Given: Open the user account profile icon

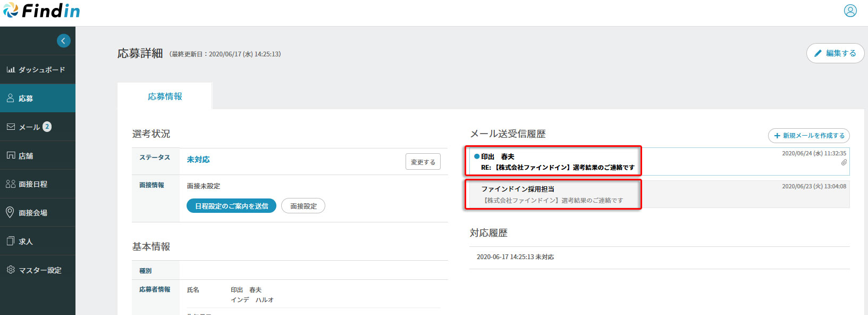Looking at the screenshot, I should click(850, 11).
